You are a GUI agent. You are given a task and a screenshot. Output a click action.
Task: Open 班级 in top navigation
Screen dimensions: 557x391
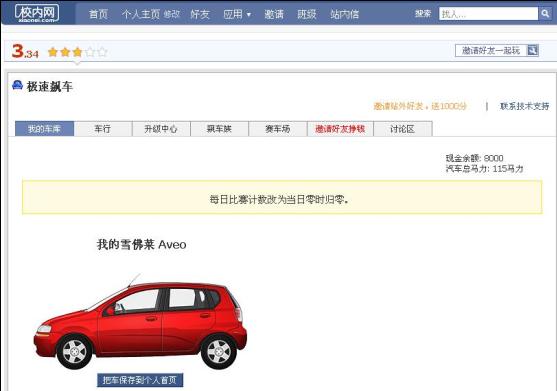coord(307,14)
